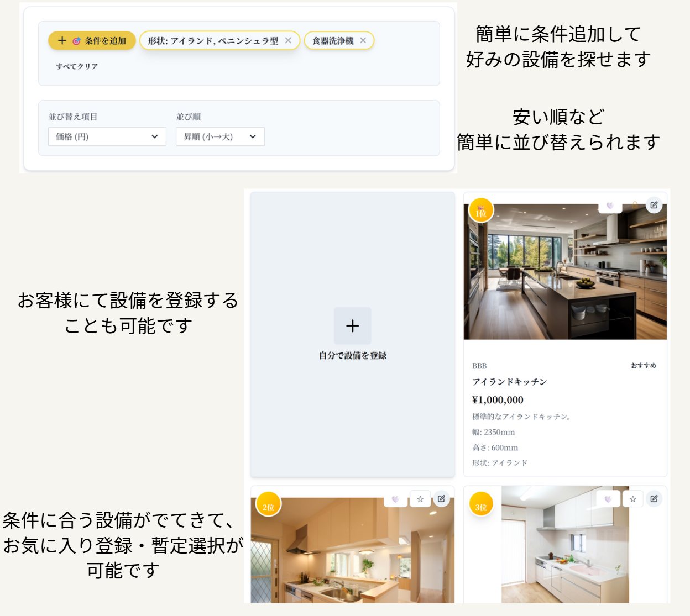Click the 2位 rank badge

click(x=268, y=504)
